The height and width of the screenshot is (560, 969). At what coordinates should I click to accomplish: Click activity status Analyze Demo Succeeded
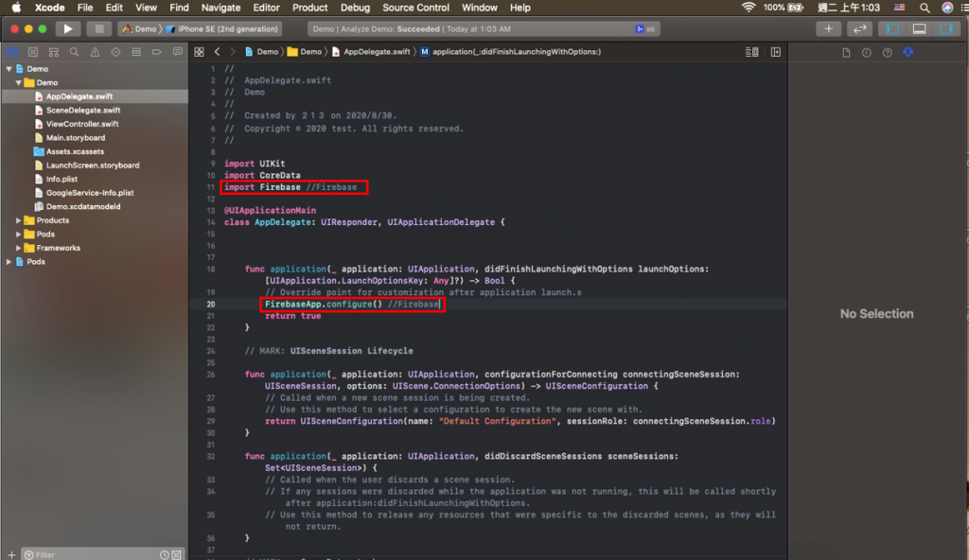coord(484,29)
